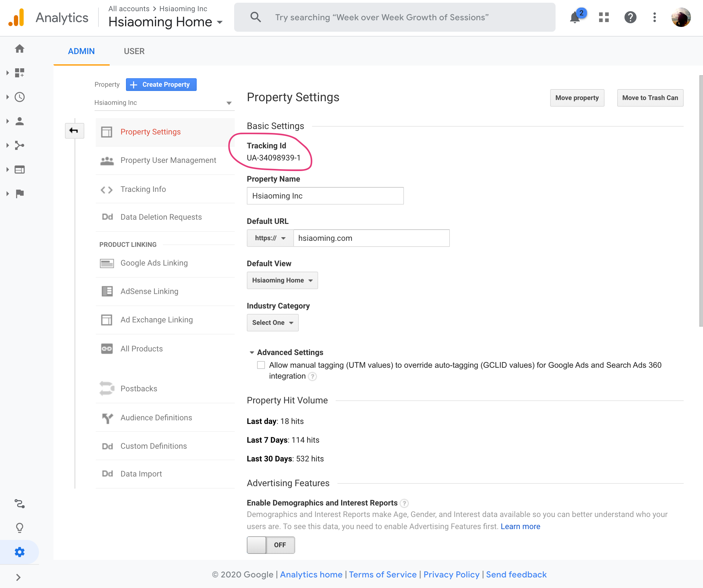Click the notifications bell icon
This screenshot has width=703, height=588.
tap(575, 18)
